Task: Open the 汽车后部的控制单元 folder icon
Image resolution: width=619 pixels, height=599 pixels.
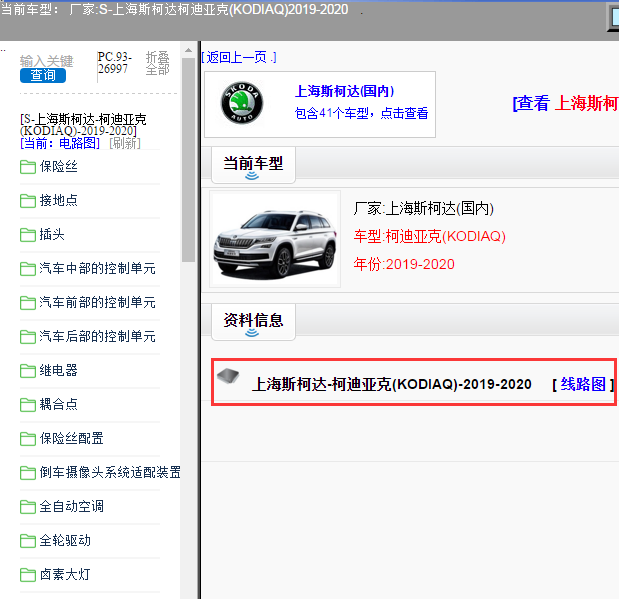Action: (x=28, y=337)
